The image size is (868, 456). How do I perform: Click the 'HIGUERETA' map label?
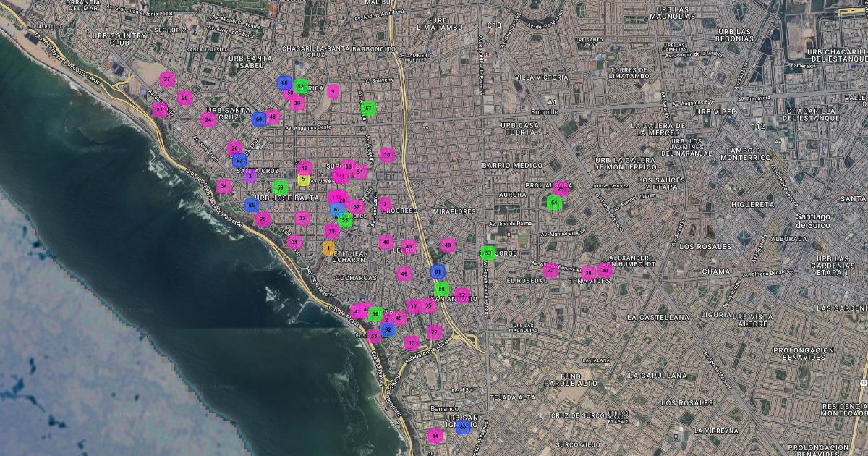click(752, 204)
